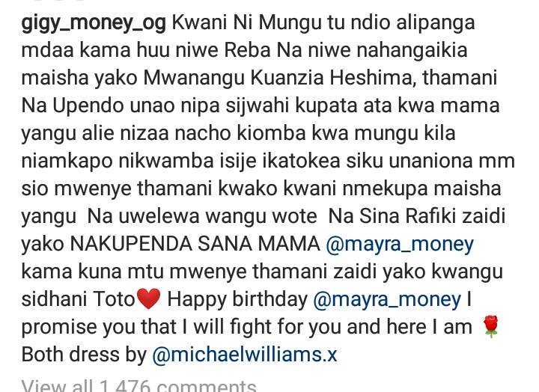Click the red heart emoji after Toto

tap(148, 299)
